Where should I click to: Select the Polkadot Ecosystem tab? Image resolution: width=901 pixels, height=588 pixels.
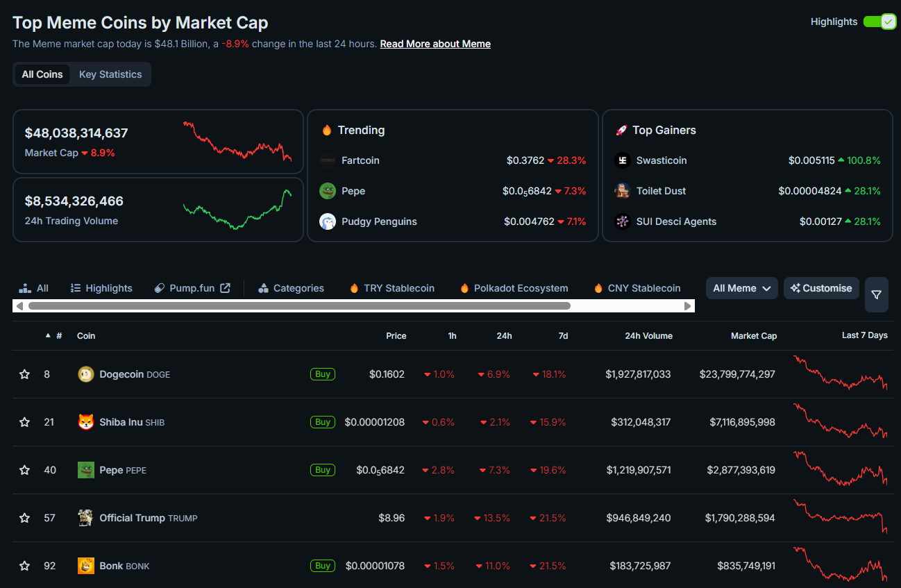point(514,288)
